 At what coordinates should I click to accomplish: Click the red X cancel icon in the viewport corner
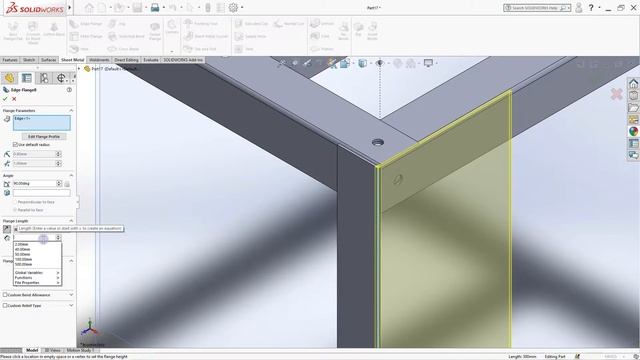(x=616, y=95)
